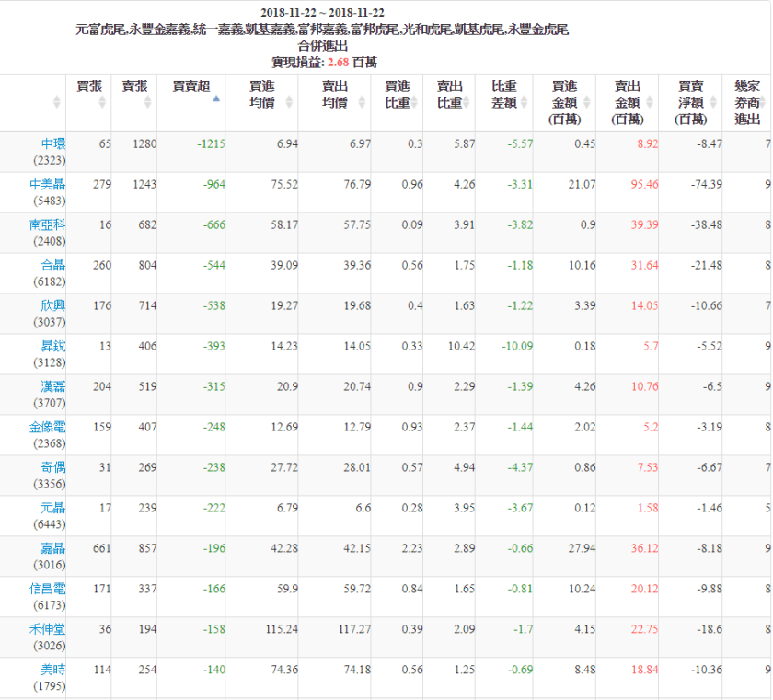Click sort arrows in the 賣出比重 column header

coord(465,101)
